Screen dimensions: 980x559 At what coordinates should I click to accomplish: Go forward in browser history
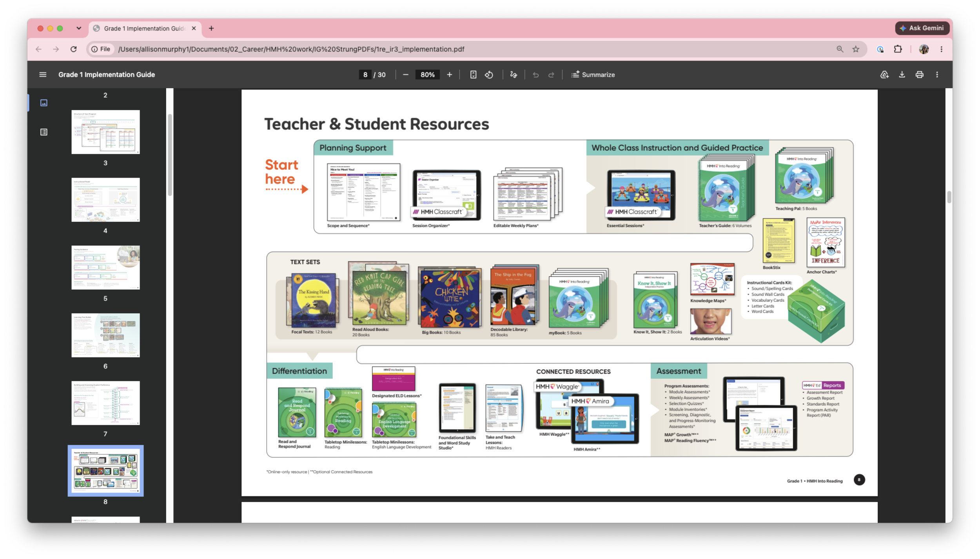click(x=56, y=49)
